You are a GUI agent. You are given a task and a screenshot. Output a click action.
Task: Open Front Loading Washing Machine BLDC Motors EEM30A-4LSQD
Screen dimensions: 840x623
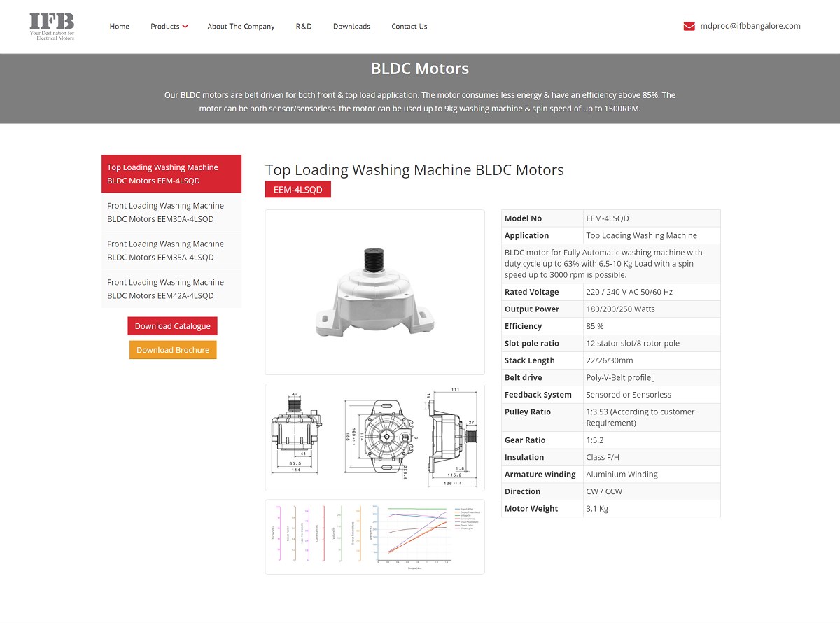172,212
